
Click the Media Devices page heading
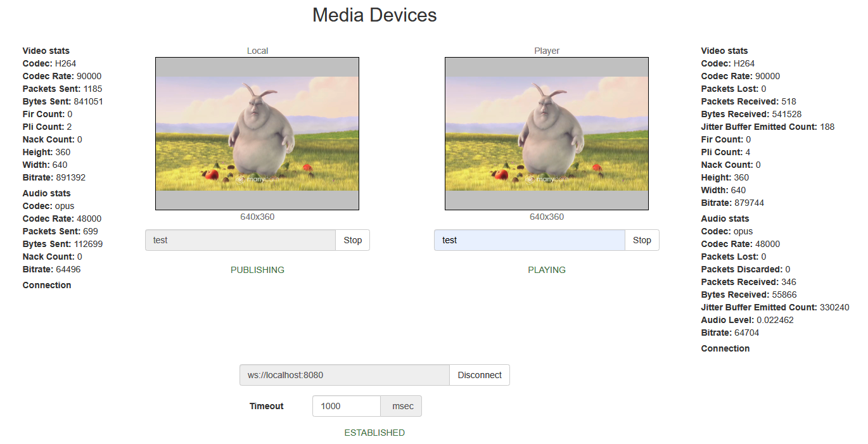tap(374, 15)
